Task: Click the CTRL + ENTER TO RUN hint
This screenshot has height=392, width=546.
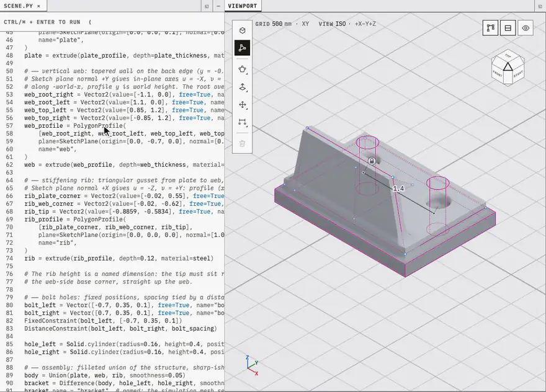Action: (42, 22)
